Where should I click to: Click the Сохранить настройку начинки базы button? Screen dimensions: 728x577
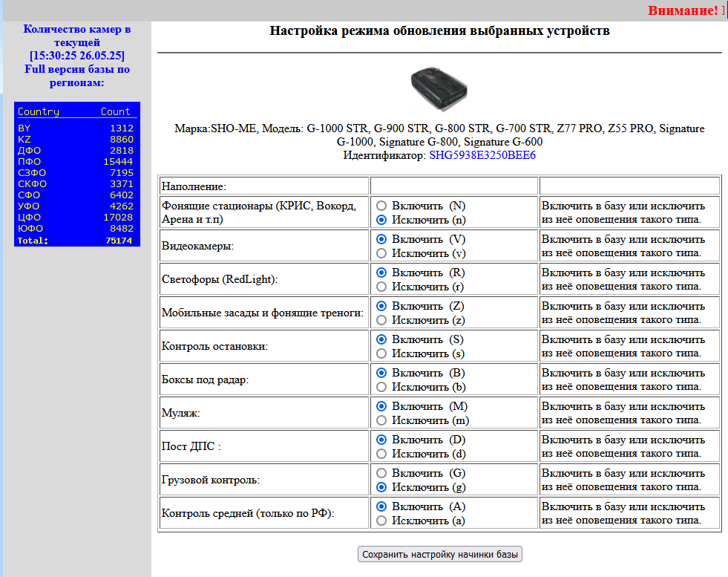point(439,554)
